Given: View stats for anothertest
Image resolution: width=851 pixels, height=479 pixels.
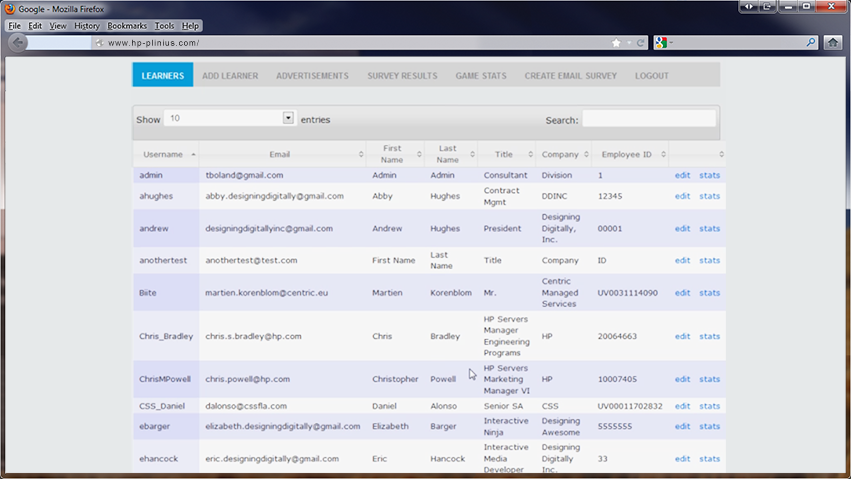Looking at the screenshot, I should [709, 260].
